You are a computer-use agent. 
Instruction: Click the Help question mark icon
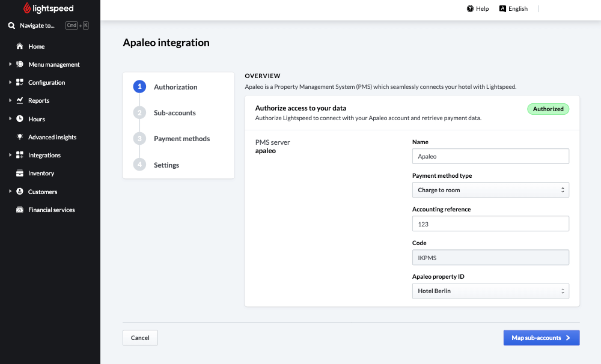tap(470, 9)
